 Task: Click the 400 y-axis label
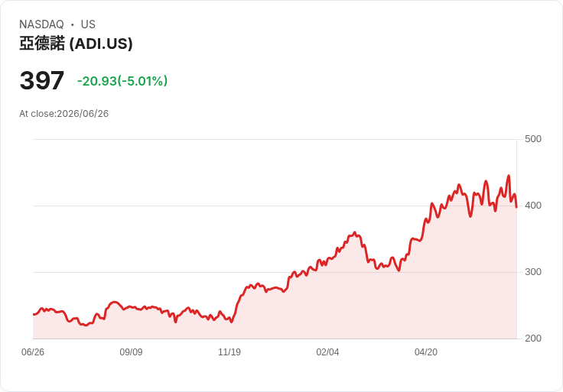point(533,206)
